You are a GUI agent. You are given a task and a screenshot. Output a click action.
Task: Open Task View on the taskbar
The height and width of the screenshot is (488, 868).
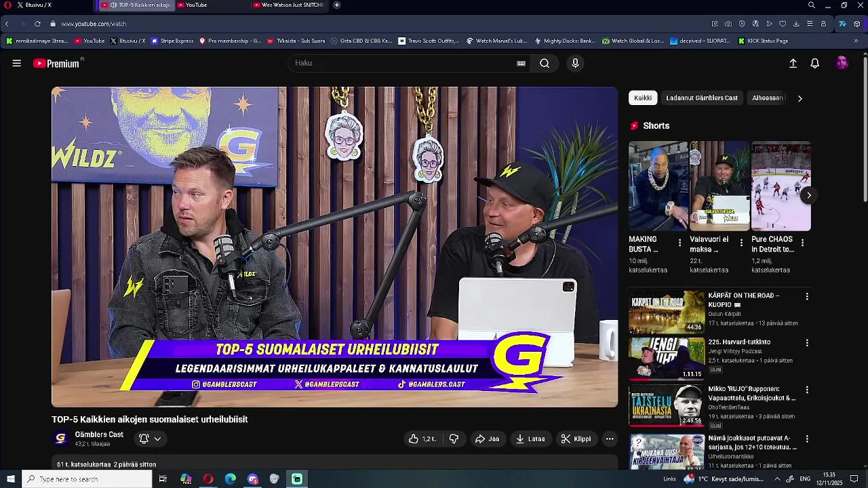[163, 479]
